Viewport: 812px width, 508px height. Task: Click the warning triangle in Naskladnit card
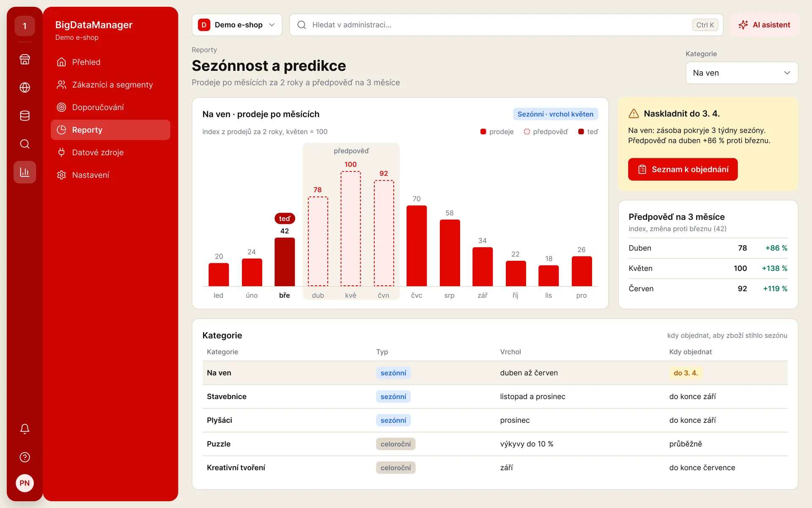634,113
